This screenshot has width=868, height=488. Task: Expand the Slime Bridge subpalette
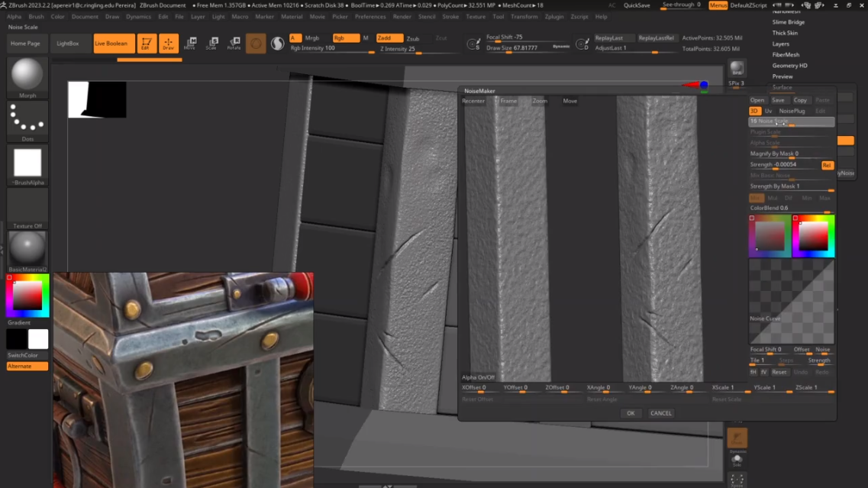789,22
